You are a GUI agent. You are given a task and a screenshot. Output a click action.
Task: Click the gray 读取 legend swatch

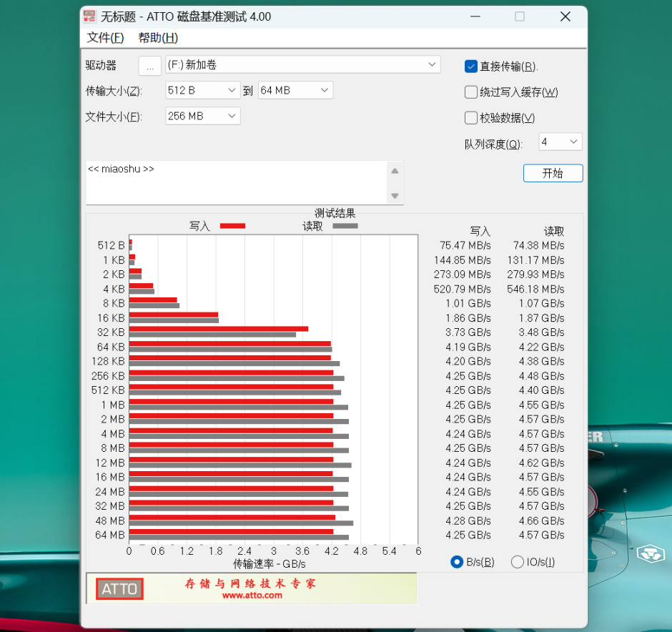[x=345, y=226]
